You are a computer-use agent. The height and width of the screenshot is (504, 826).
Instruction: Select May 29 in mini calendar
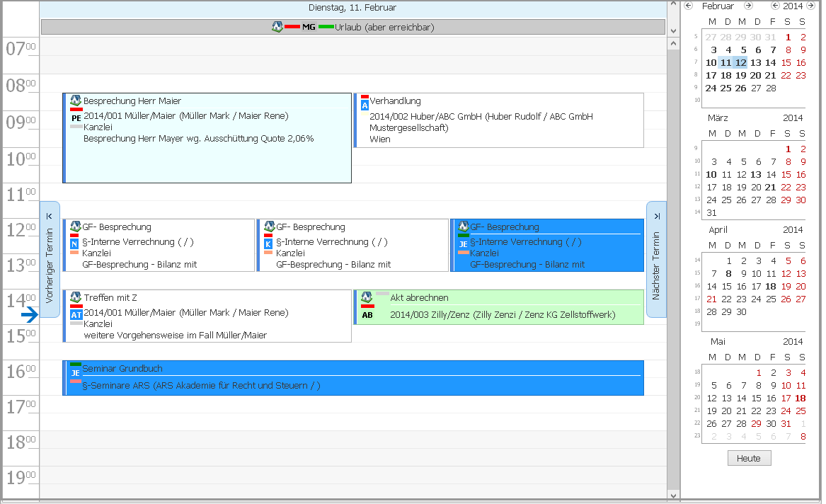[x=756, y=423]
